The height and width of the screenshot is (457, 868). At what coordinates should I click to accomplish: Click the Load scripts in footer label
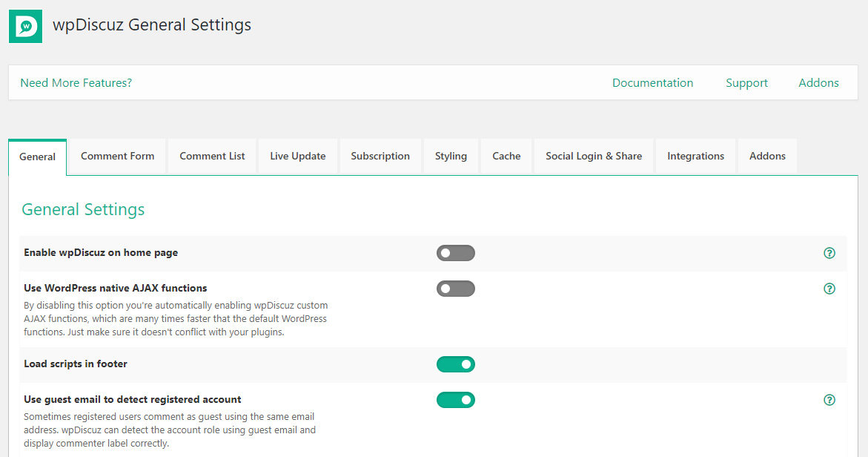76,364
